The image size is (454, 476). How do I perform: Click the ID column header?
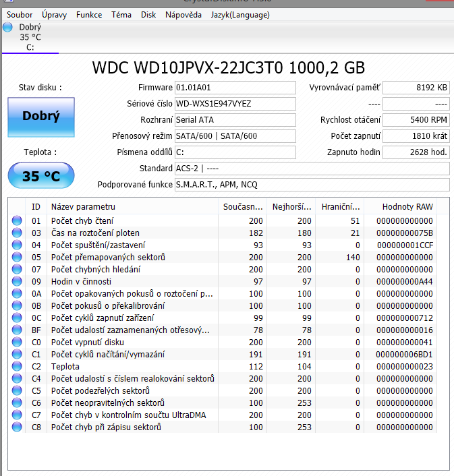click(36, 207)
